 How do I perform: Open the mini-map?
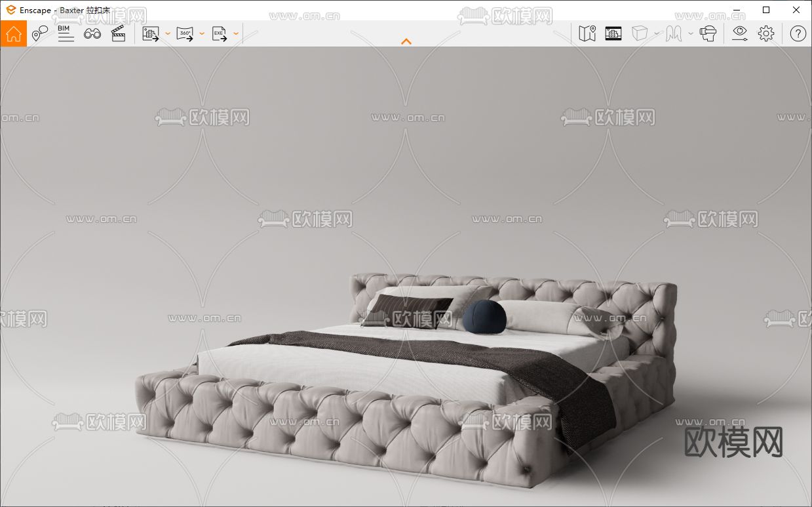point(587,33)
